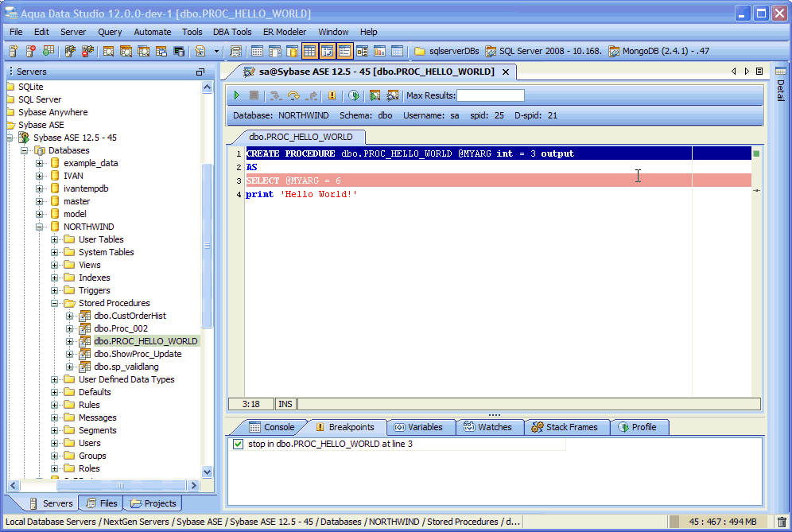Click the bug debug icon in debugger toolbar
792x532 pixels.
(x=393, y=95)
